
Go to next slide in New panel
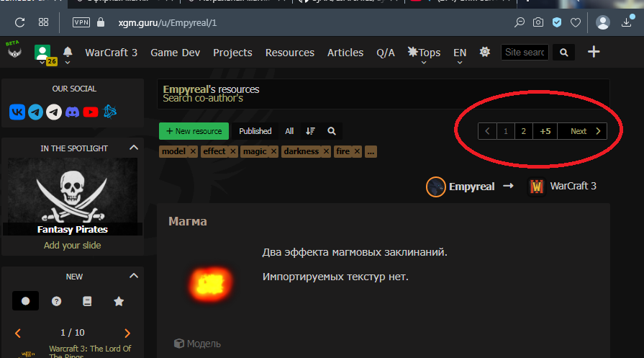click(x=127, y=333)
